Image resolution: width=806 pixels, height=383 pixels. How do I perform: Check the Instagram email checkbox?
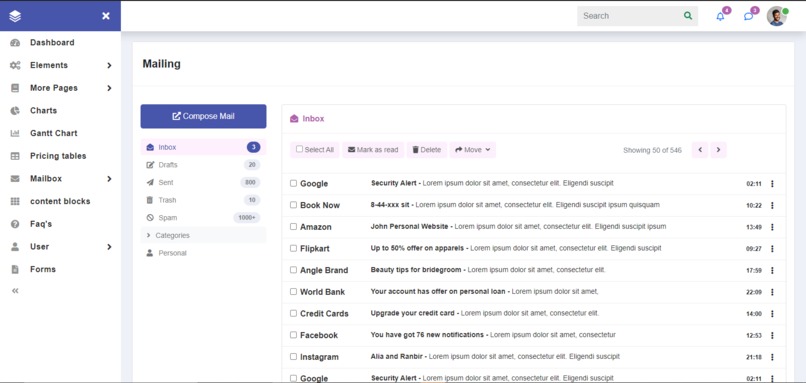(294, 356)
